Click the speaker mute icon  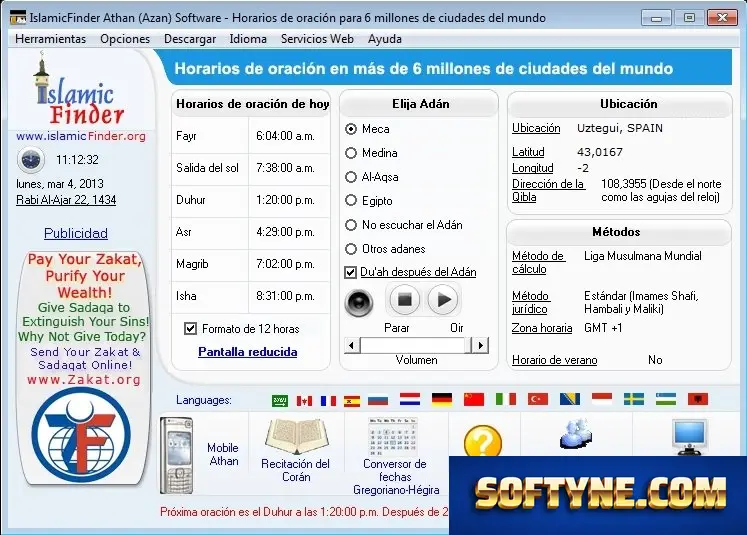coord(359,302)
